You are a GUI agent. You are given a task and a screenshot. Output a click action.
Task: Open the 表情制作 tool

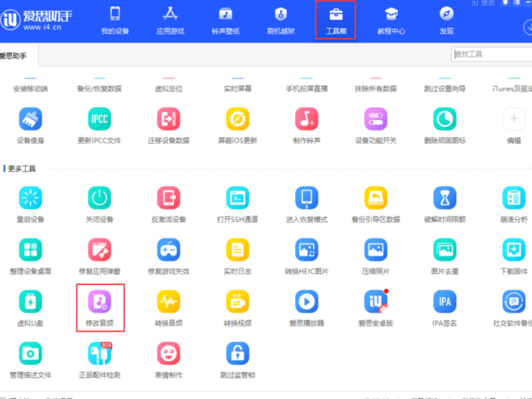pyautogui.click(x=169, y=354)
